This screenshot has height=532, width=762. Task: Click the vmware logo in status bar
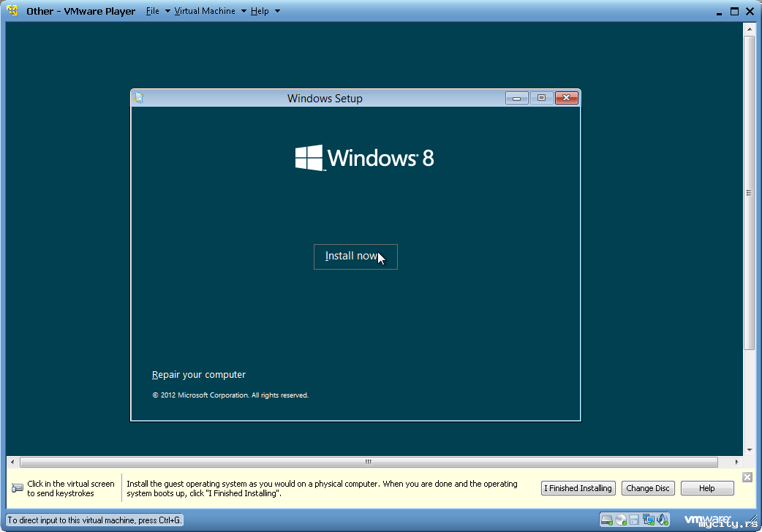(x=707, y=520)
